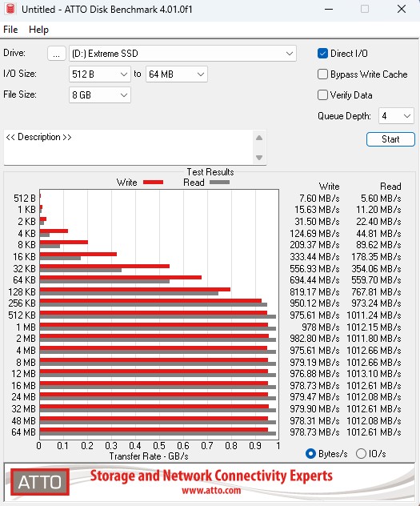The image size is (420, 506).
Task: Click the ATTO app icon in title bar
Action: click(x=10, y=9)
